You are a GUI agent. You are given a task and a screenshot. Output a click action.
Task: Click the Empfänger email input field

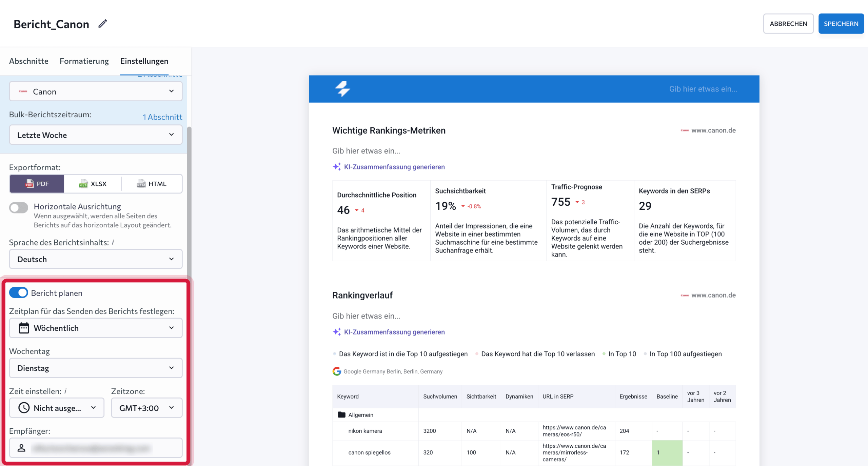(96, 448)
